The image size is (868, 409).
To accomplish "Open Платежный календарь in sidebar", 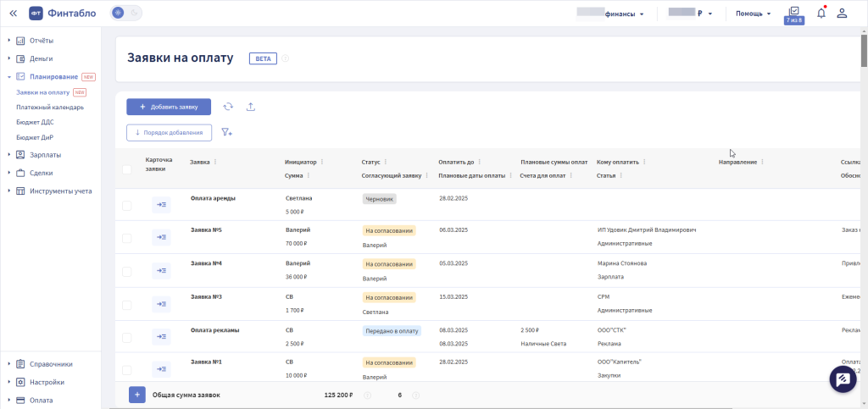I will tap(50, 108).
